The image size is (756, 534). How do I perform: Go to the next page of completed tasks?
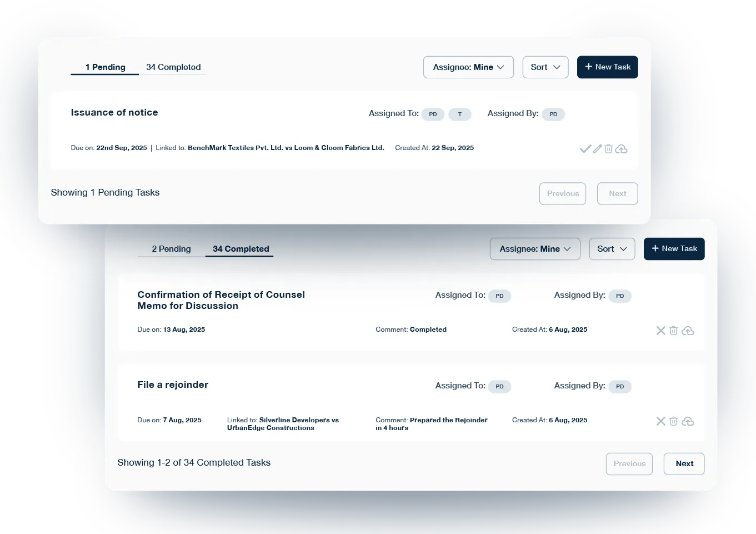click(684, 463)
